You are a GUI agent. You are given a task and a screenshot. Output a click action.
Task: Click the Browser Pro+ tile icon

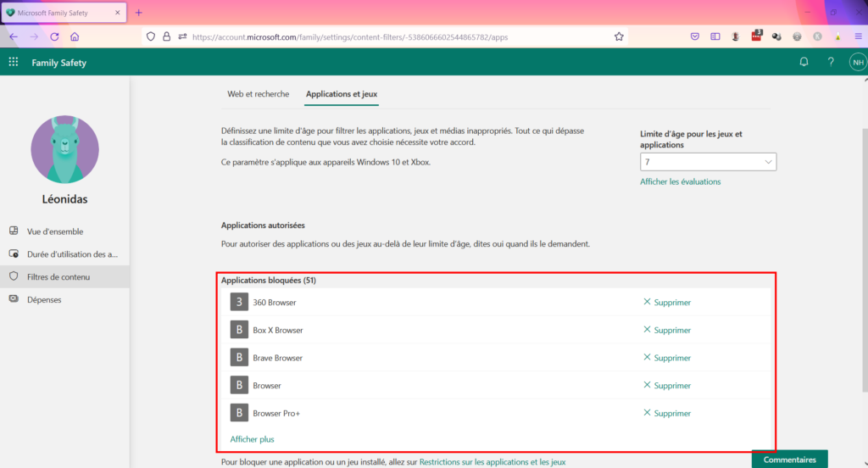(239, 413)
